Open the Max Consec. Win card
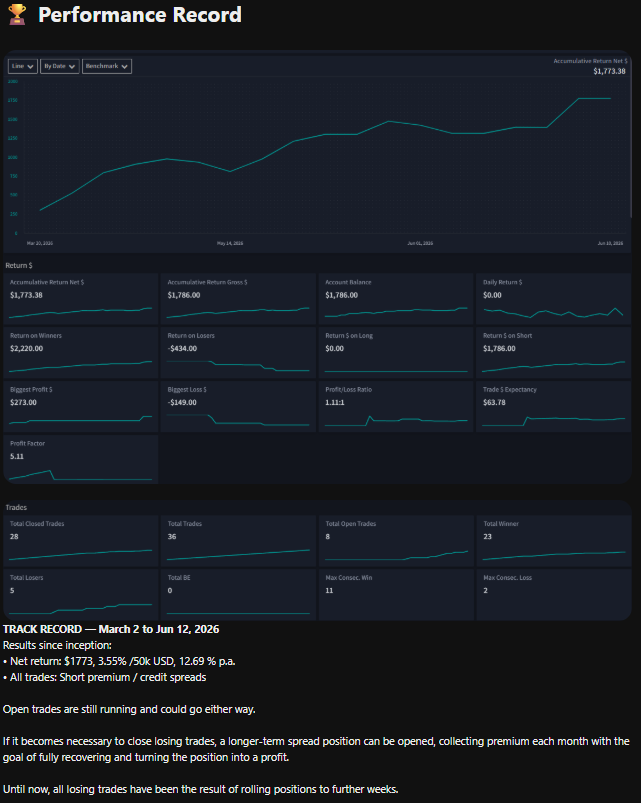641x803 pixels. pyautogui.click(x=396, y=594)
